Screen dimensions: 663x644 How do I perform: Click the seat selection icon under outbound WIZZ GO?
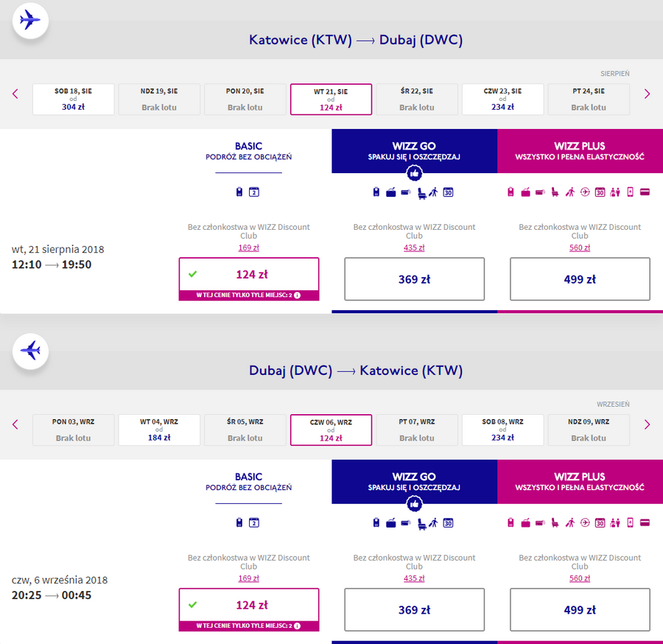point(421,193)
